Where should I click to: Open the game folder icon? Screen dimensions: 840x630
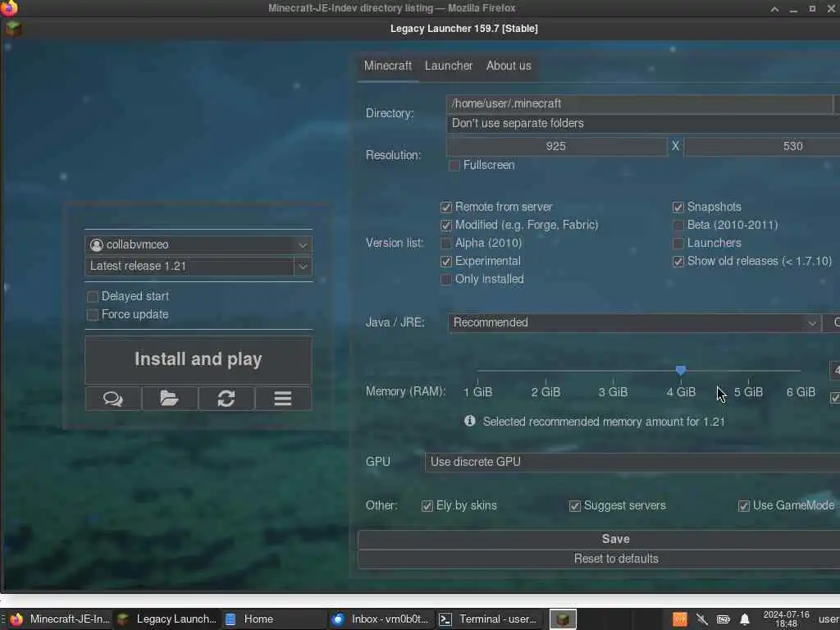[169, 399]
